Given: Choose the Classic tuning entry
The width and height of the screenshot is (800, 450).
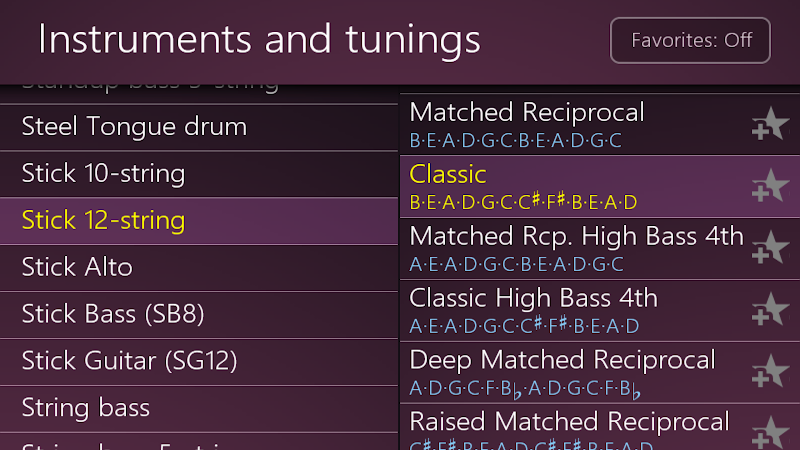Looking at the screenshot, I should pyautogui.click(x=574, y=187).
